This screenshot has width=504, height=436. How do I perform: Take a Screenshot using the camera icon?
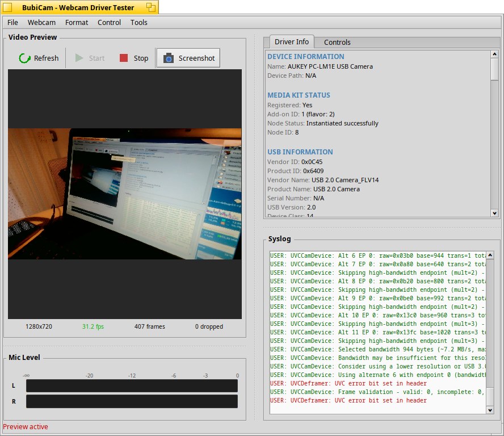pos(169,58)
